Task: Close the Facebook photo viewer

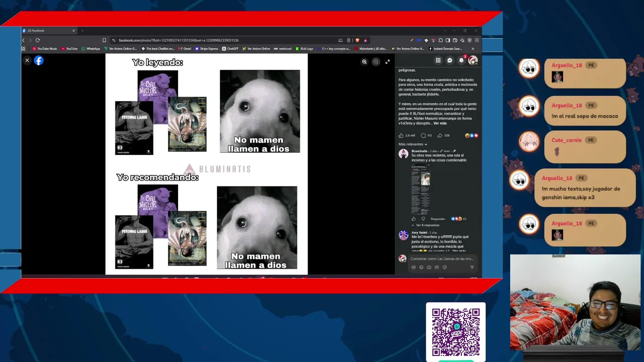Action: 27,60
